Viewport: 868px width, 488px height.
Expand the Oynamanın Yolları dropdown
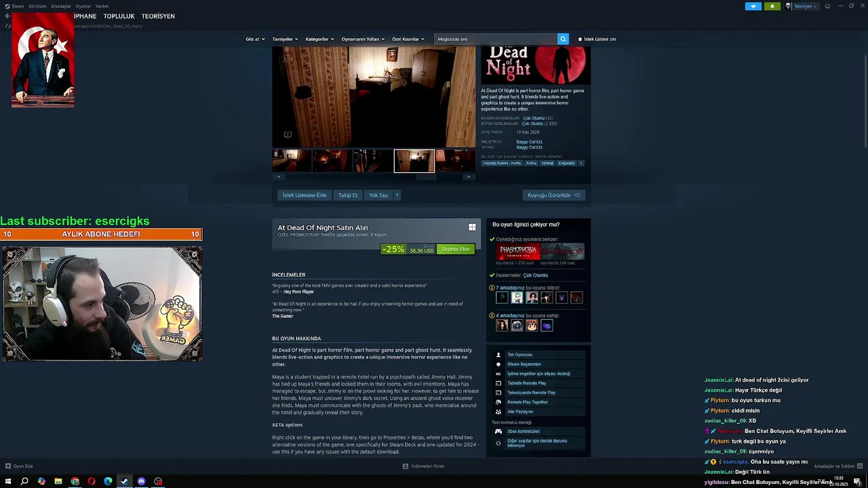pos(363,39)
